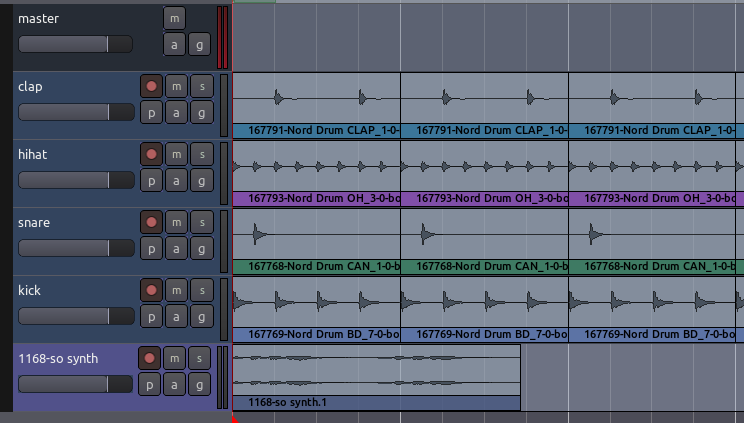Viewport: 744px width, 423px height.
Task: Open the clap track automation menu
Action: pyautogui.click(x=177, y=113)
